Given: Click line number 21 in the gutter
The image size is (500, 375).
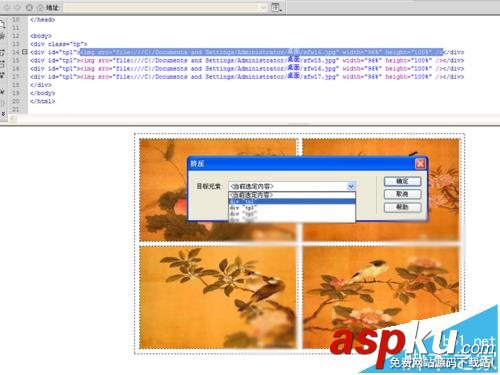Looking at the screenshot, I should (x=16, y=109).
